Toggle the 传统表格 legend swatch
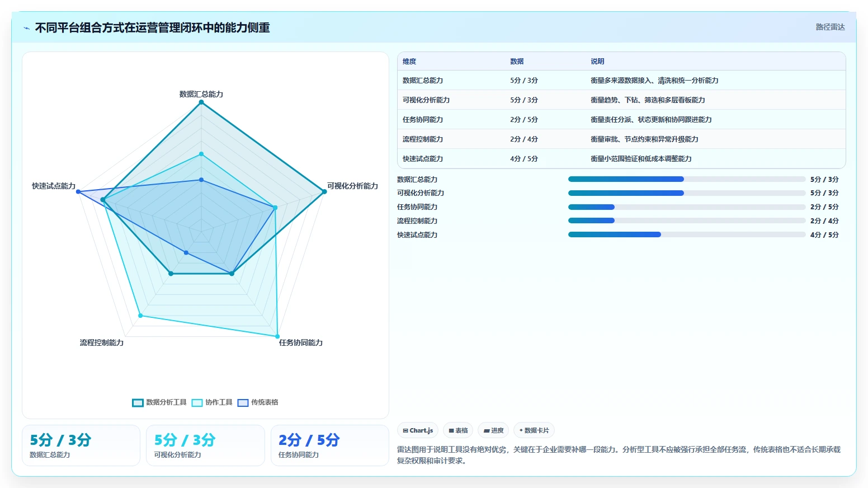Screen dimensions: 868x488 click(243, 402)
